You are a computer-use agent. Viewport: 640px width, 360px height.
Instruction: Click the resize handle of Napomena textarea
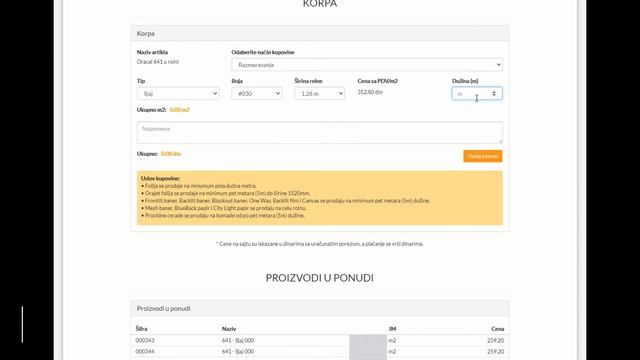pyautogui.click(x=500, y=141)
